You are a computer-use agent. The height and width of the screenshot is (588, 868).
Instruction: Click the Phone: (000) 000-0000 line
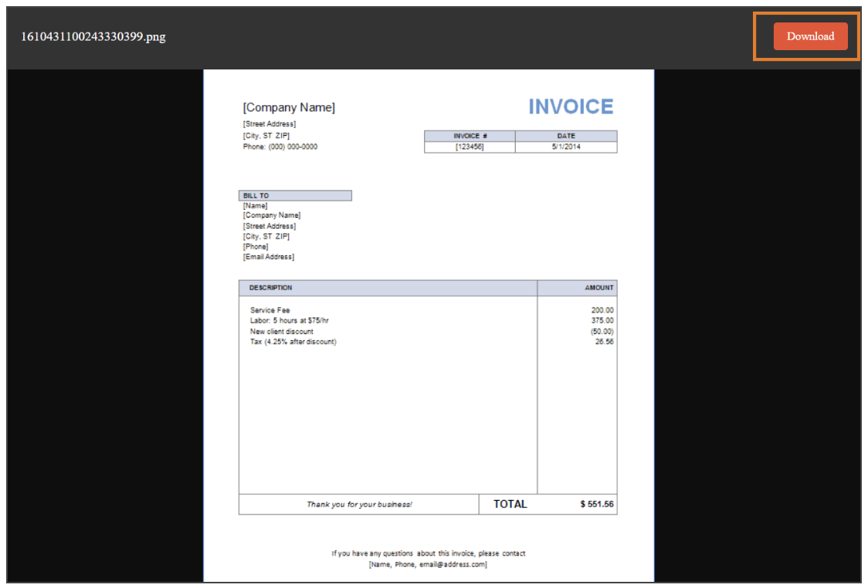coord(280,147)
